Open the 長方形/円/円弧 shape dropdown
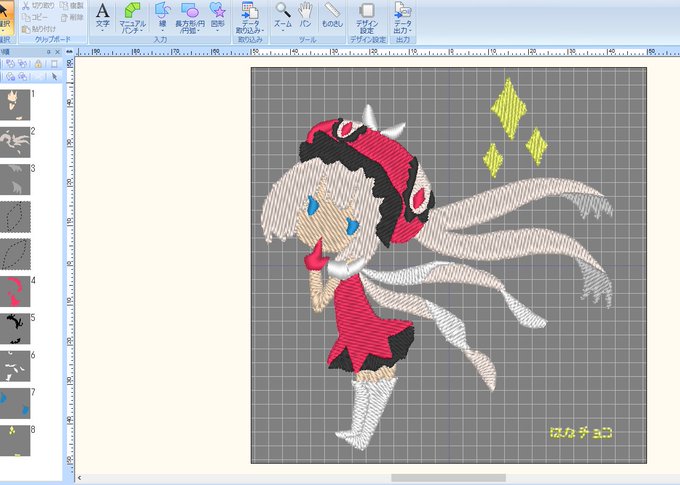This screenshot has height=485, width=680. click(x=190, y=17)
